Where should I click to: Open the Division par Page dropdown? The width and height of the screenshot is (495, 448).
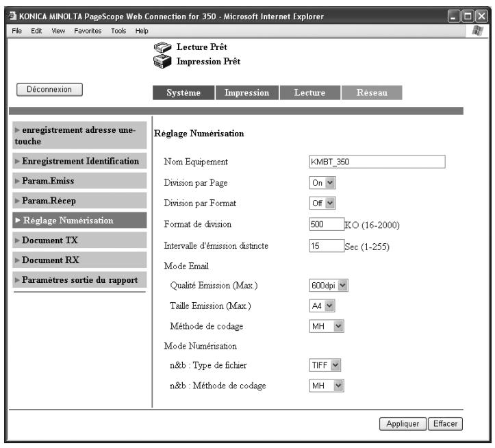click(x=322, y=183)
